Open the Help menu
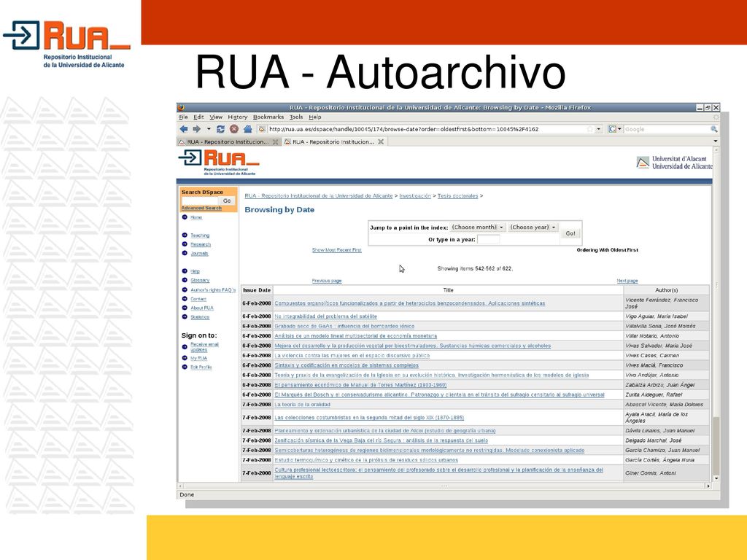Viewport: 747px width, 560px height. click(x=315, y=117)
